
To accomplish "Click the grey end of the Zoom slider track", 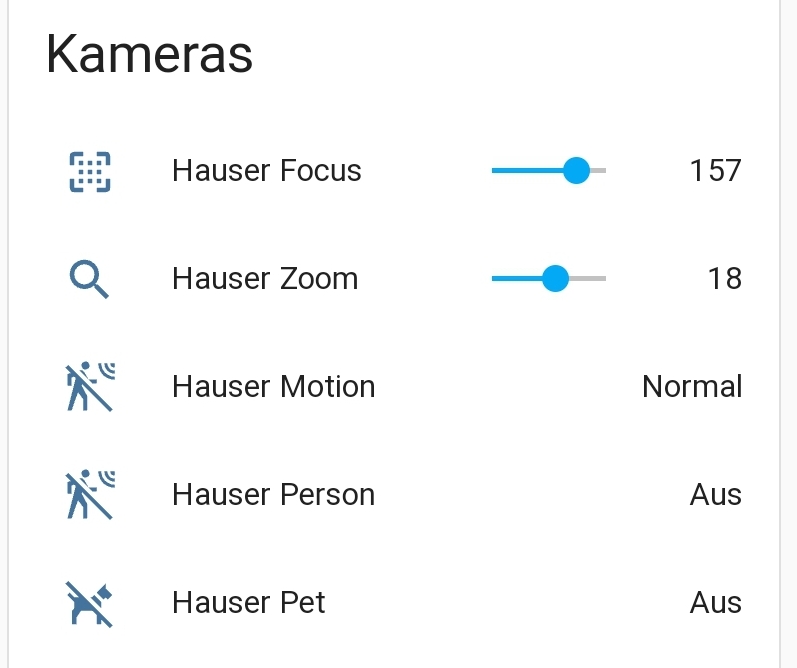I will (589, 279).
